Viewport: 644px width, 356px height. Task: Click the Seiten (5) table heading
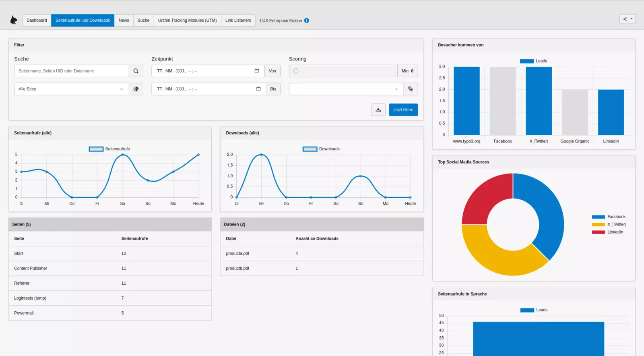pos(21,224)
